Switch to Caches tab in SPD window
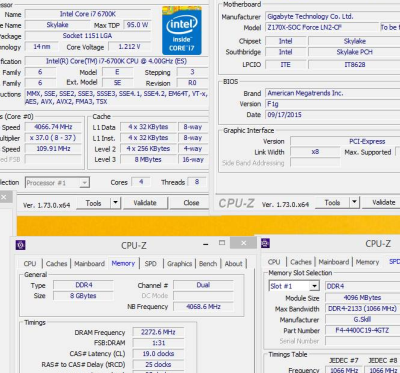The width and height of the screenshot is (400, 373). pyautogui.click(x=301, y=262)
